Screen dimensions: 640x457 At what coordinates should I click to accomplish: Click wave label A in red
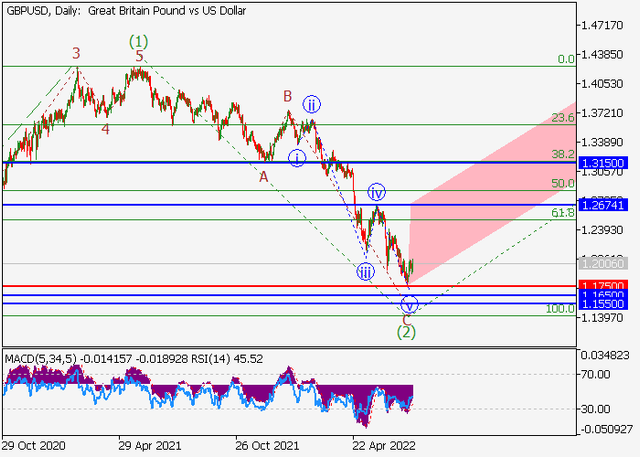(x=264, y=177)
